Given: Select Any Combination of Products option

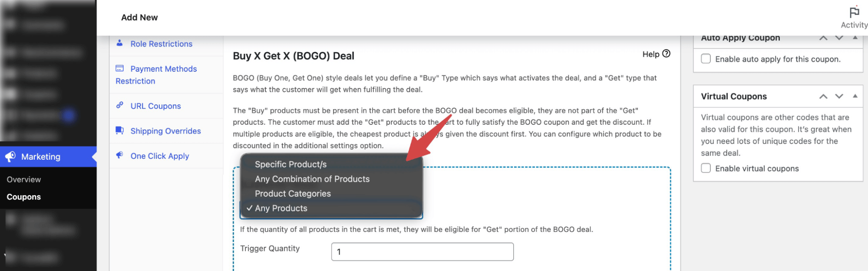Looking at the screenshot, I should tap(312, 179).
